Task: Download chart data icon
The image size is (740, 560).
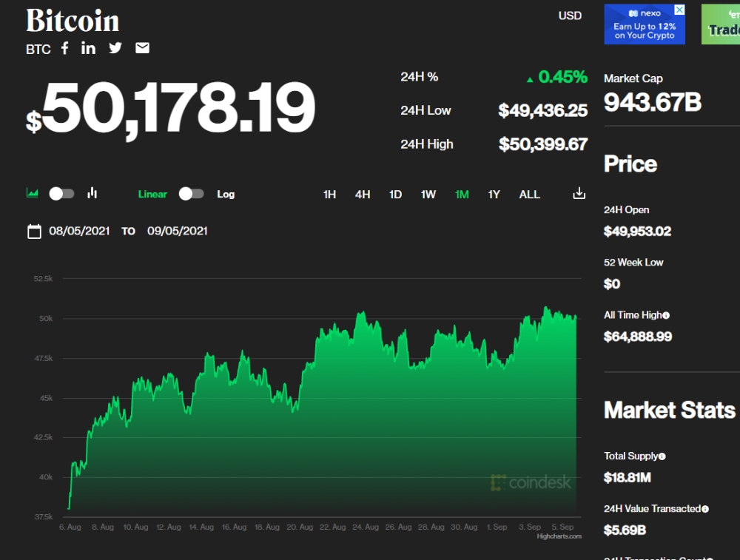Action: point(579,193)
